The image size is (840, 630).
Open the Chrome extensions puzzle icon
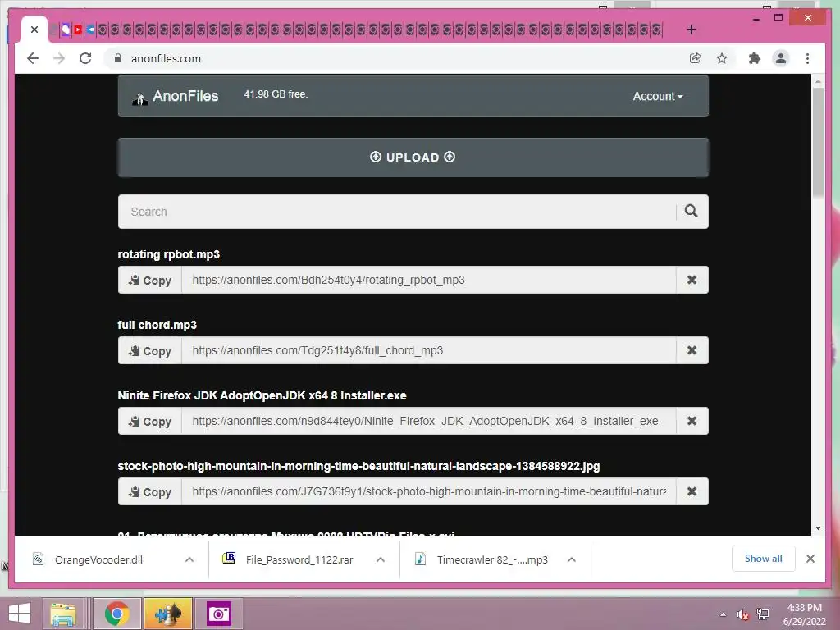(x=755, y=58)
